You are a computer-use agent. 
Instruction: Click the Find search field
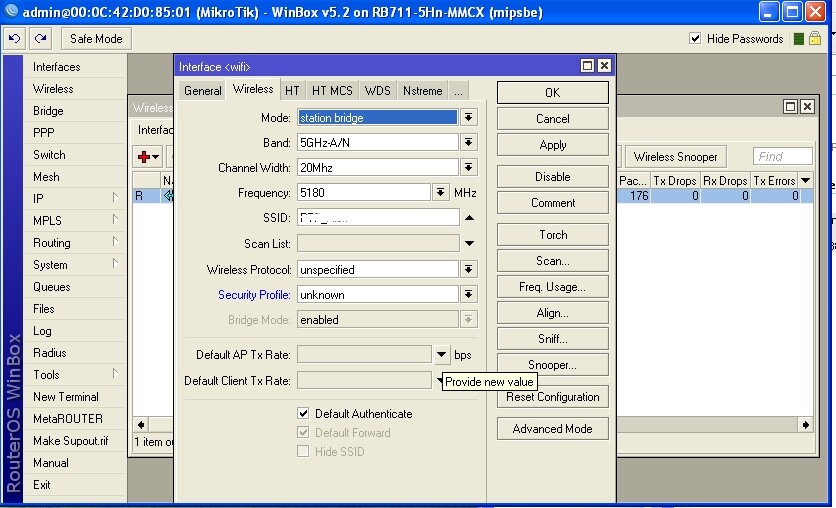pos(782,156)
